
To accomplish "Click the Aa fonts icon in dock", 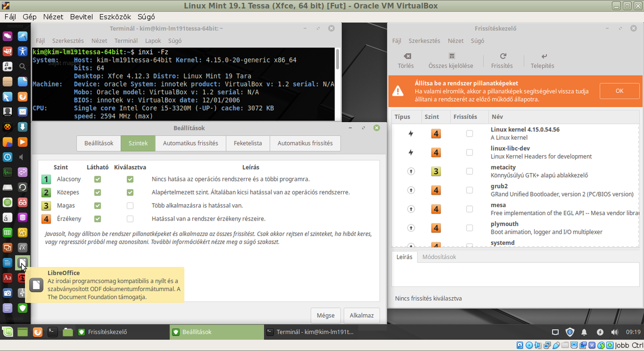I will [x=8, y=277].
